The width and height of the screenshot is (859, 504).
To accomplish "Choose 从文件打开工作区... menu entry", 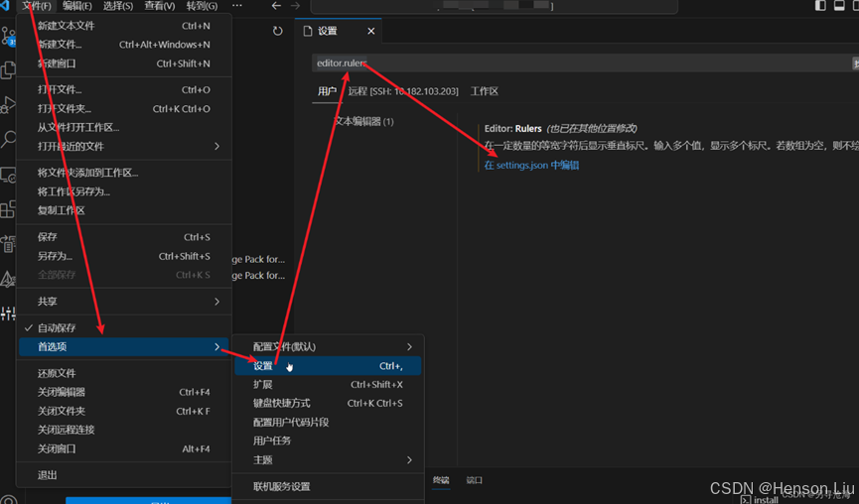I will point(124,128).
